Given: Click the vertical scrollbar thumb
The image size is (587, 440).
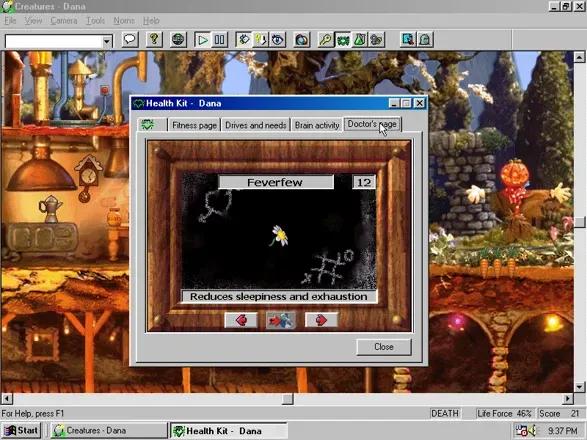Looking at the screenshot, I should pos(579,222).
